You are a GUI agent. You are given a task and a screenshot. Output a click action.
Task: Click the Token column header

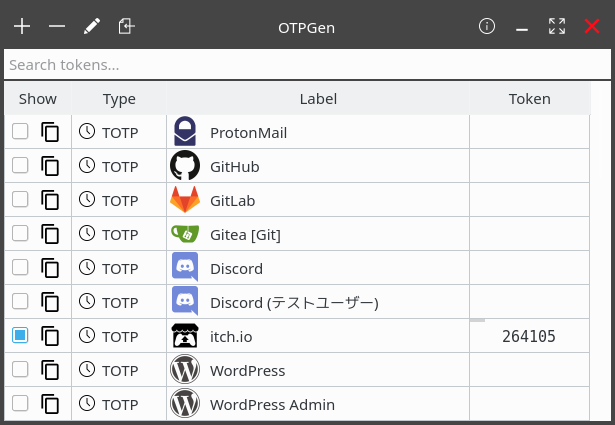coord(529,99)
